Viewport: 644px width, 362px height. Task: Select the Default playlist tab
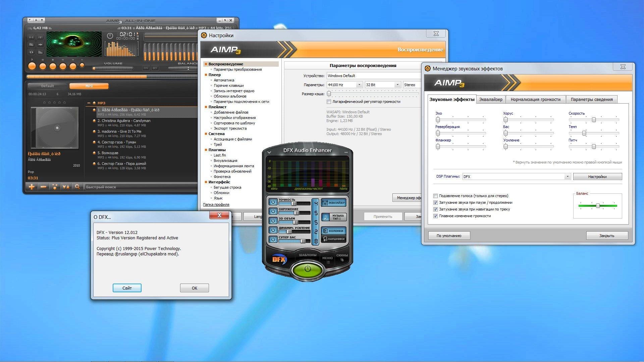pyautogui.click(x=47, y=86)
